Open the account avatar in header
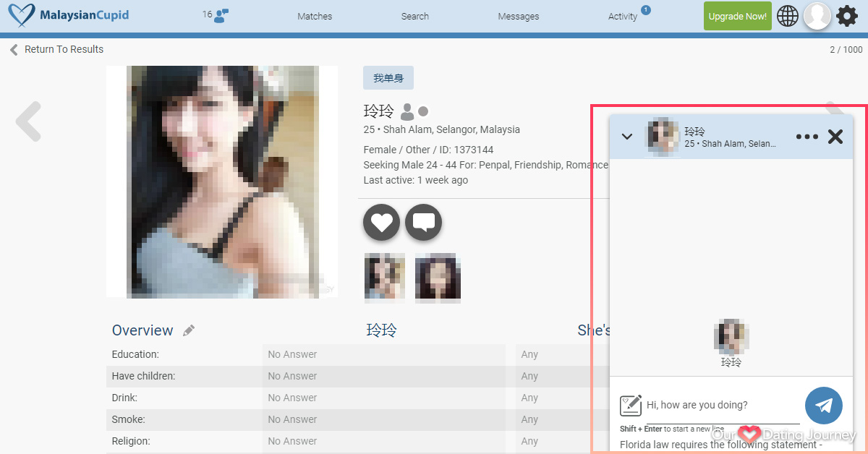Screen dimensions: 868x454 point(817,16)
